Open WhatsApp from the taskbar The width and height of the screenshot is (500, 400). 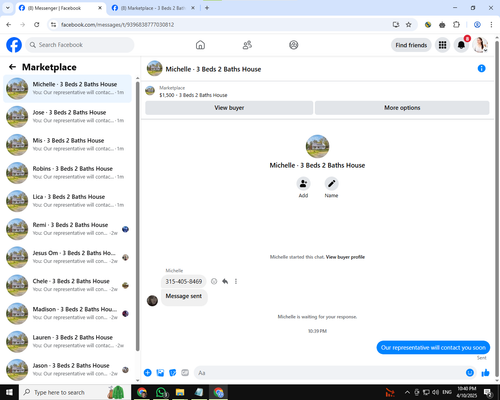pyautogui.click(x=161, y=392)
